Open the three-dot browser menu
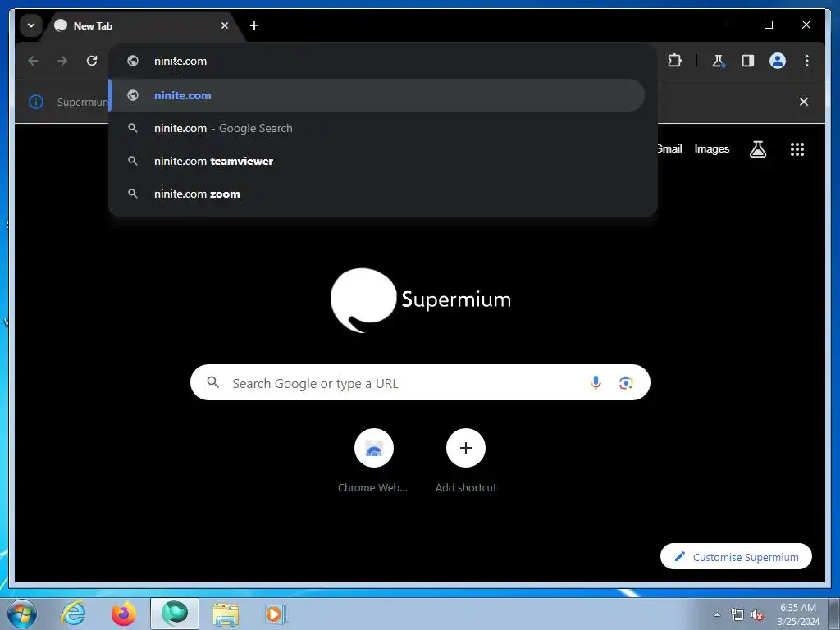840x630 pixels. click(x=807, y=61)
